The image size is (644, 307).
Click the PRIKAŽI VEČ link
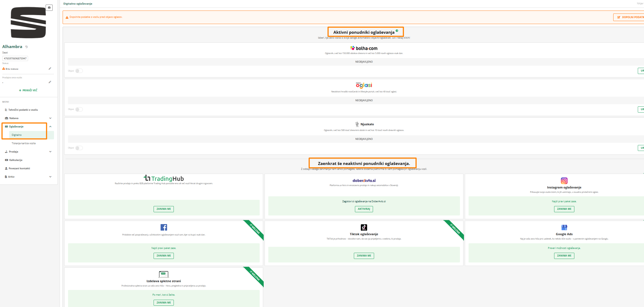pos(28,90)
